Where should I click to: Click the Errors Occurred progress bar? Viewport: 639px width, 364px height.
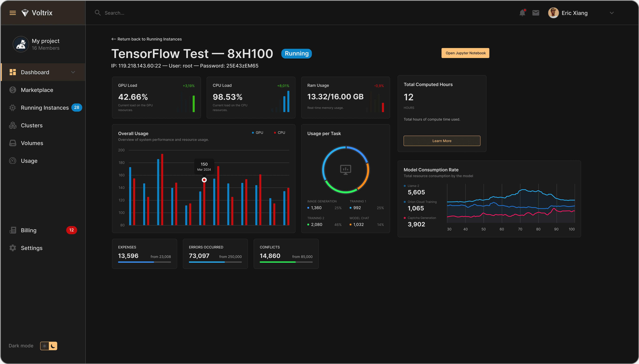(x=215, y=262)
